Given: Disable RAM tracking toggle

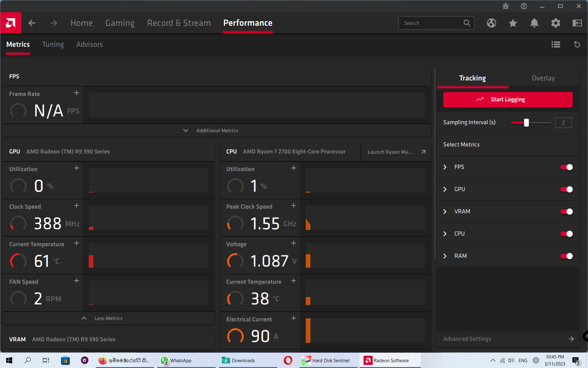Looking at the screenshot, I should pyautogui.click(x=567, y=256).
